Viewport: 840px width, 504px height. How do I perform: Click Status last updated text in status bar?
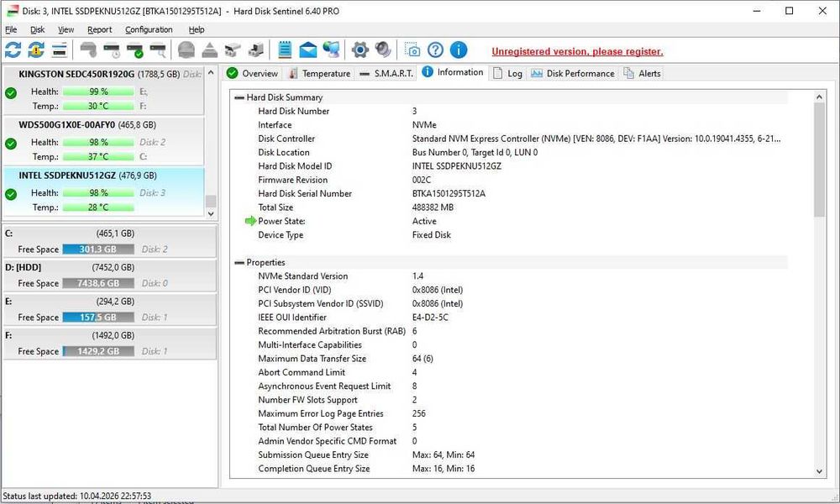(77, 496)
